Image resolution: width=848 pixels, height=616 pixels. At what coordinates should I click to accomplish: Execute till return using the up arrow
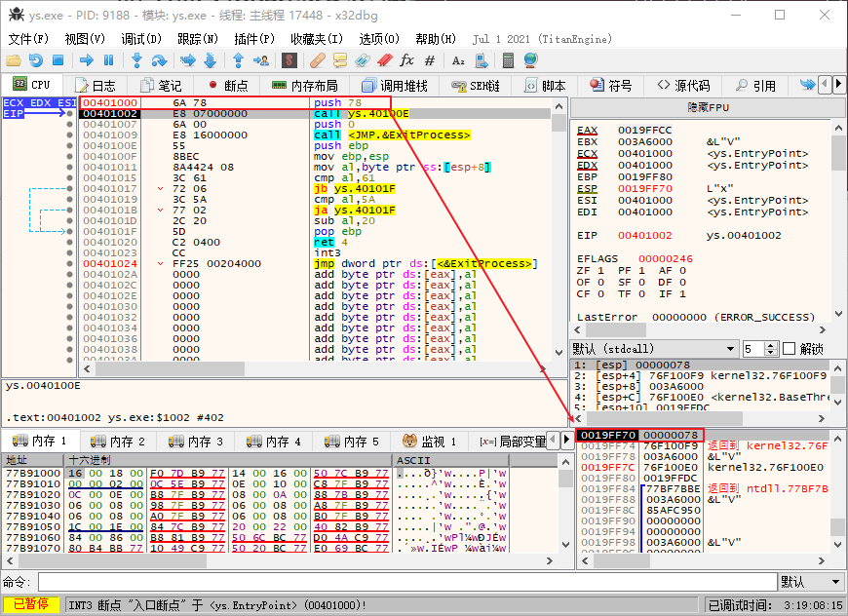(x=238, y=60)
